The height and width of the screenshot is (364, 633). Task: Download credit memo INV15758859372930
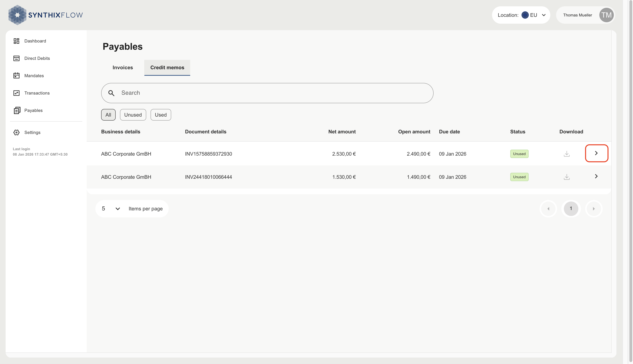pyautogui.click(x=567, y=154)
